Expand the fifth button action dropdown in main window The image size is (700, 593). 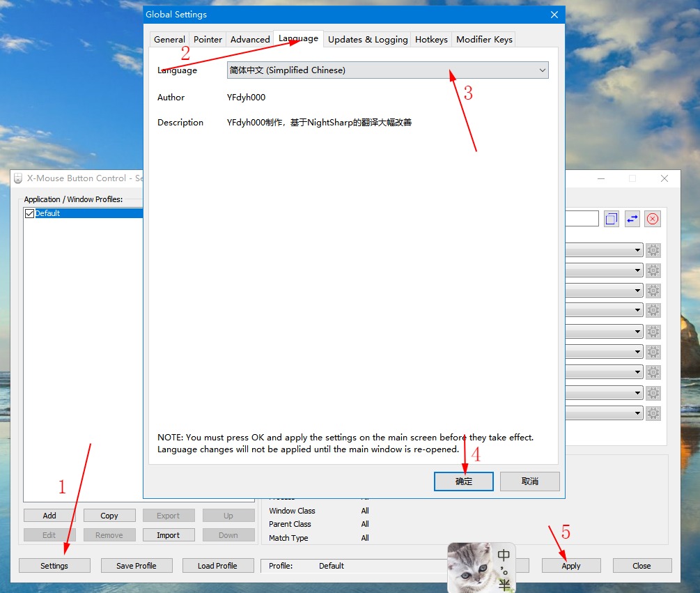[604, 332]
